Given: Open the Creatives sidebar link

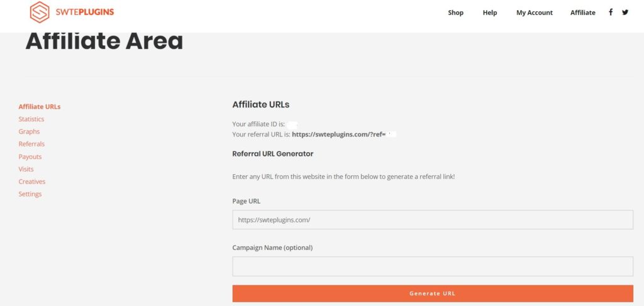Looking at the screenshot, I should click(x=32, y=182).
